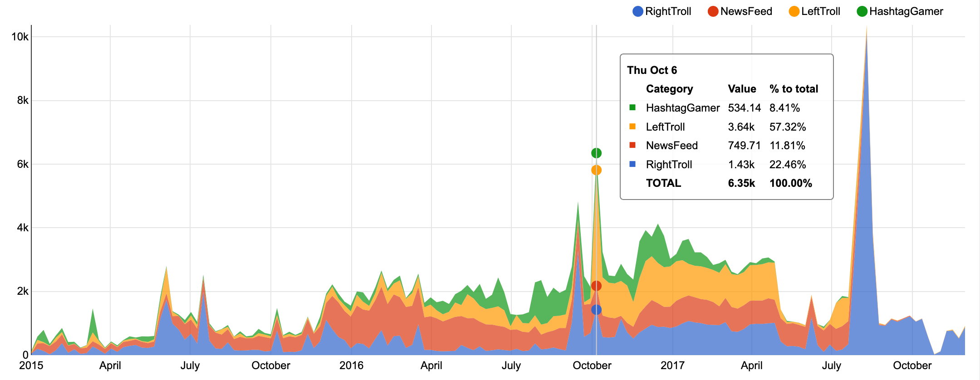Screen dimensions: 980x380
Task: Click the 11.81% NewsFeed percentage
Action: tap(788, 146)
